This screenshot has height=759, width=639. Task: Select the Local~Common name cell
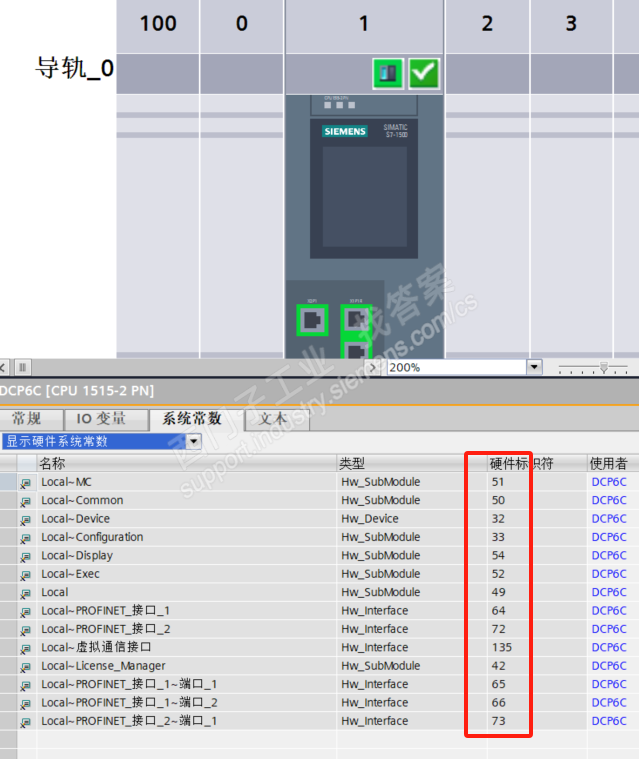coord(187,500)
